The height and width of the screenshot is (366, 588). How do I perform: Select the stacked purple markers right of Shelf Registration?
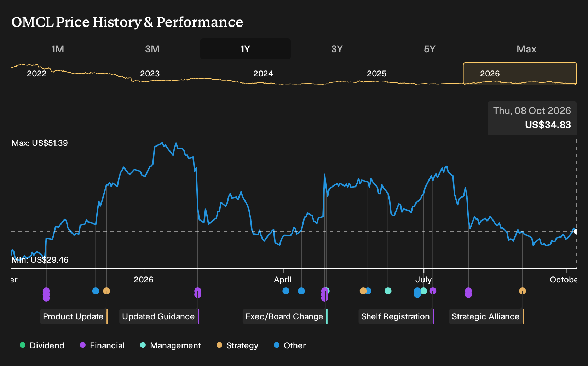[468, 293]
